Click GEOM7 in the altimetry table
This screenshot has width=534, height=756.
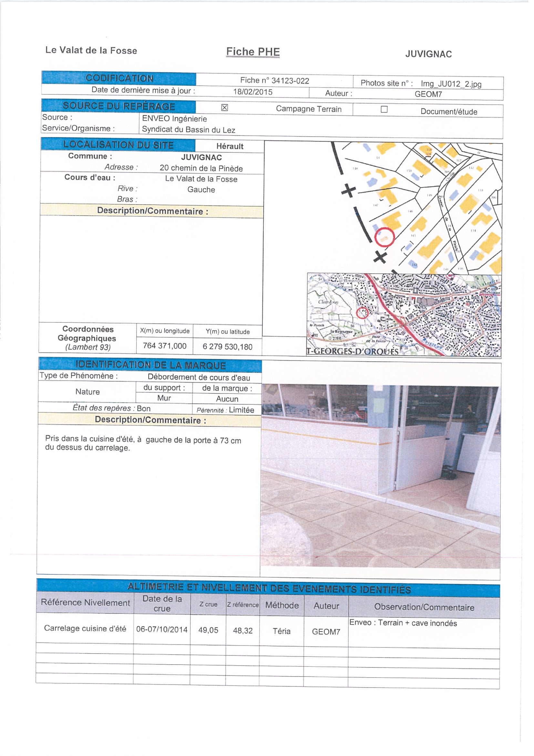tap(326, 632)
